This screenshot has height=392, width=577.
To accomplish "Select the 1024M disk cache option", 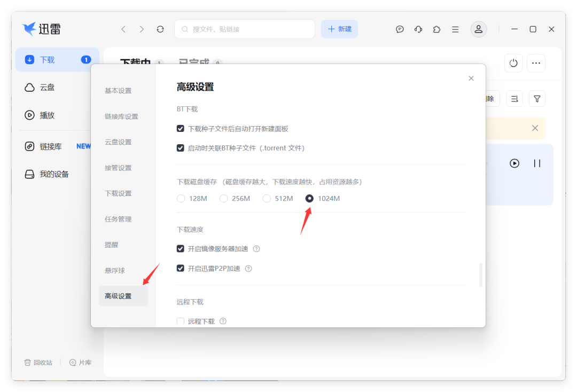I will [x=309, y=199].
